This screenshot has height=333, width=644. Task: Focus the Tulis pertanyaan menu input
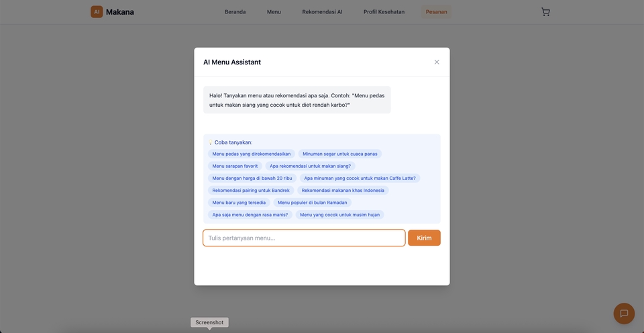click(304, 238)
